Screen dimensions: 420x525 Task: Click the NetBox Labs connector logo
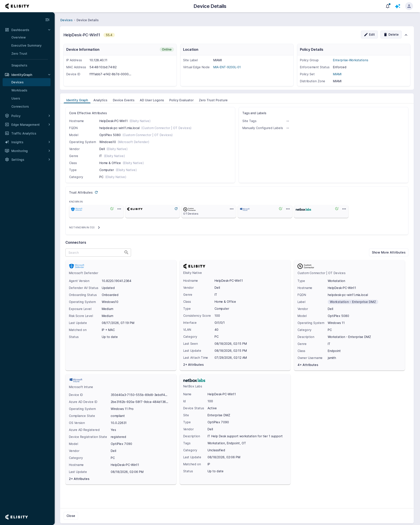tap(194, 380)
